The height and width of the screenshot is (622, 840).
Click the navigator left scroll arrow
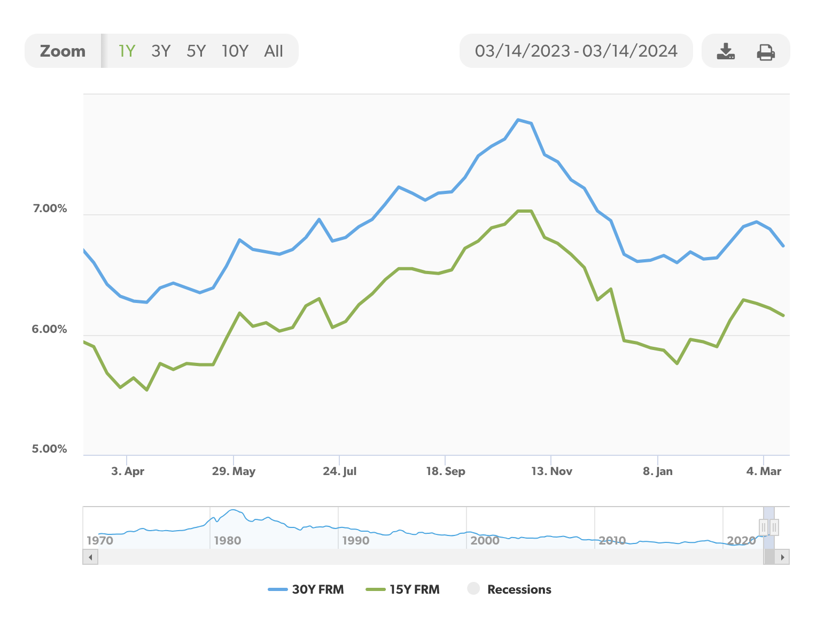pos(90,557)
